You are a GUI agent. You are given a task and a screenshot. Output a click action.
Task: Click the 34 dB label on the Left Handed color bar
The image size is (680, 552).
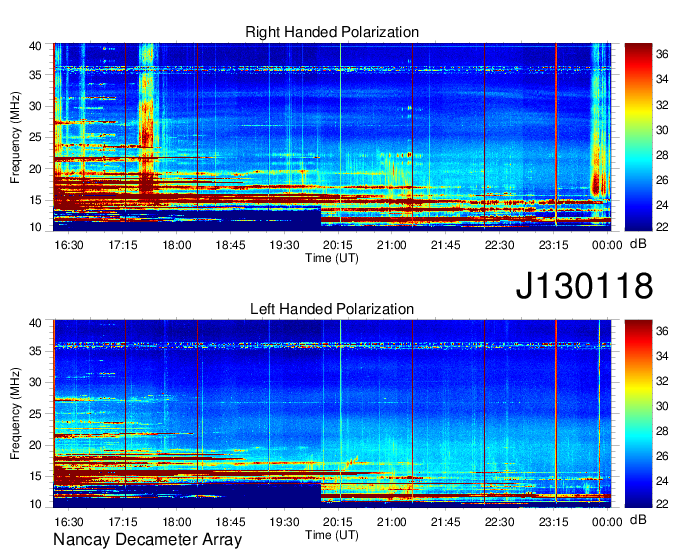(x=662, y=356)
